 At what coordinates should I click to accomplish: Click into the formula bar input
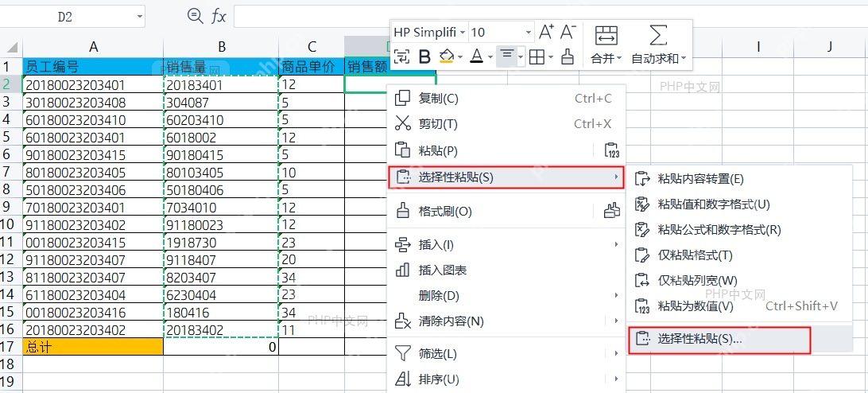(x=550, y=17)
